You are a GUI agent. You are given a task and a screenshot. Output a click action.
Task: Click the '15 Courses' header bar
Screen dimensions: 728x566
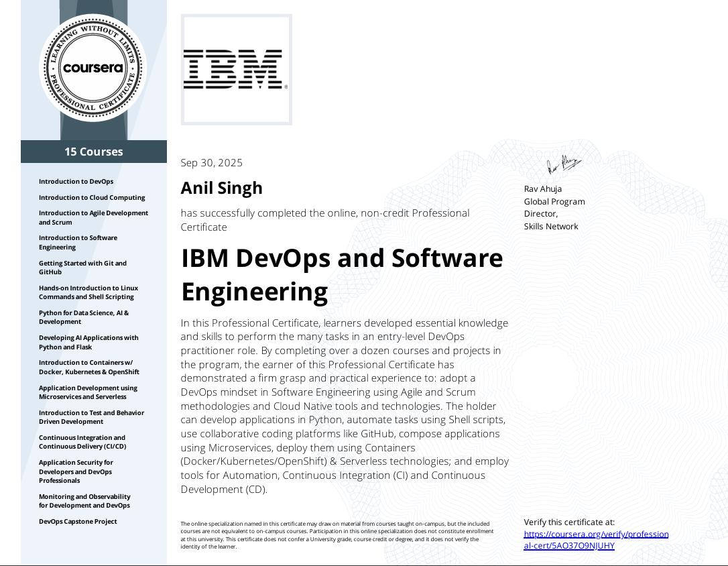click(x=93, y=151)
